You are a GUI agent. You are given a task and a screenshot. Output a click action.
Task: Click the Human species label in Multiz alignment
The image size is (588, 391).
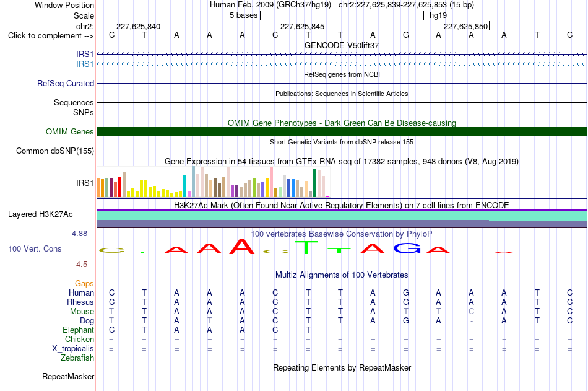(x=81, y=292)
